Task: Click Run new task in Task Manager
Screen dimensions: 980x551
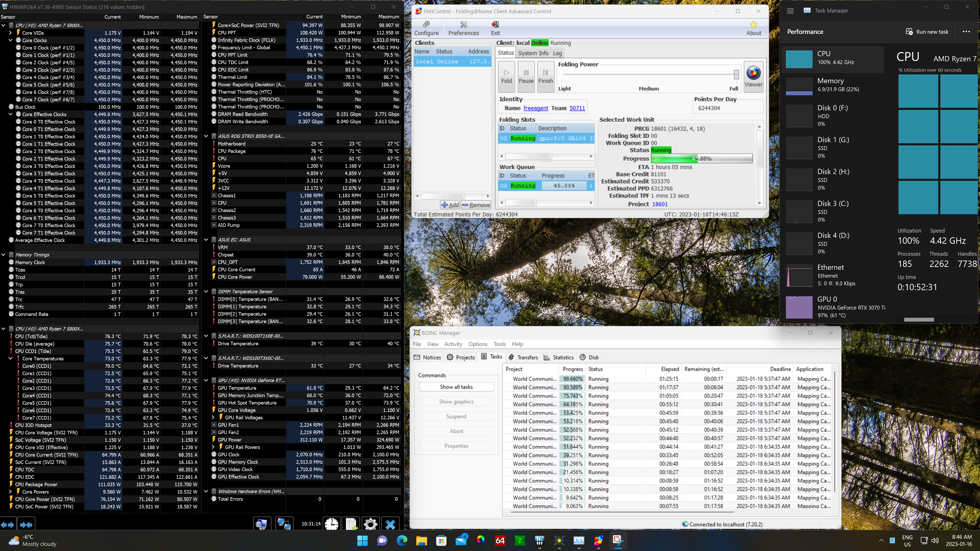Action: [927, 32]
